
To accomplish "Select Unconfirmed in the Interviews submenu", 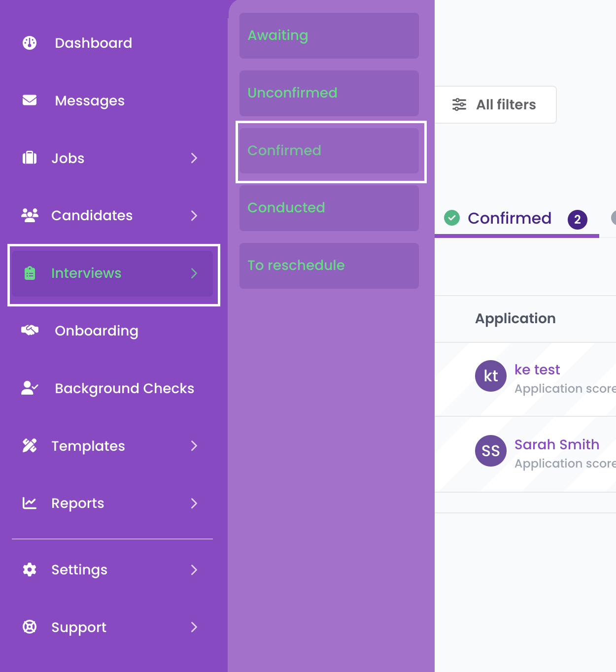I will 329,93.
